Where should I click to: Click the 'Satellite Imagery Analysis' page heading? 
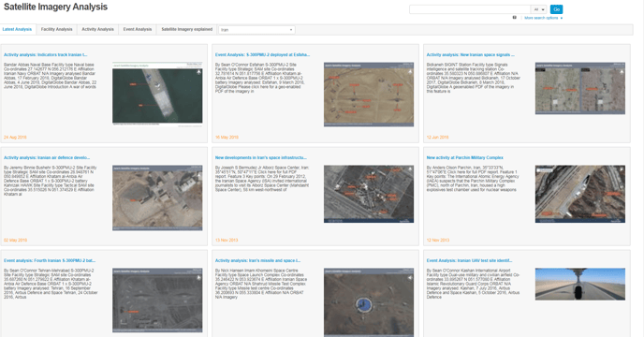tap(55, 7)
